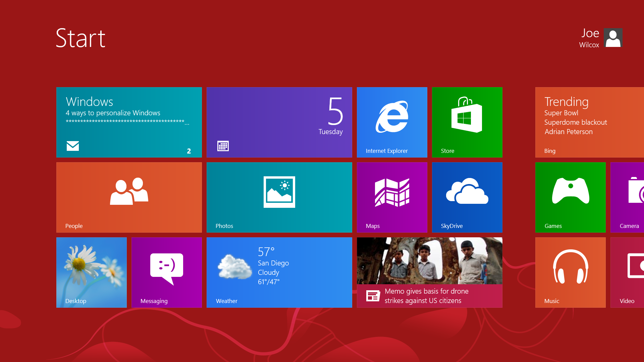Open the Music headphones tile
The width and height of the screenshot is (644, 362).
[x=570, y=272]
